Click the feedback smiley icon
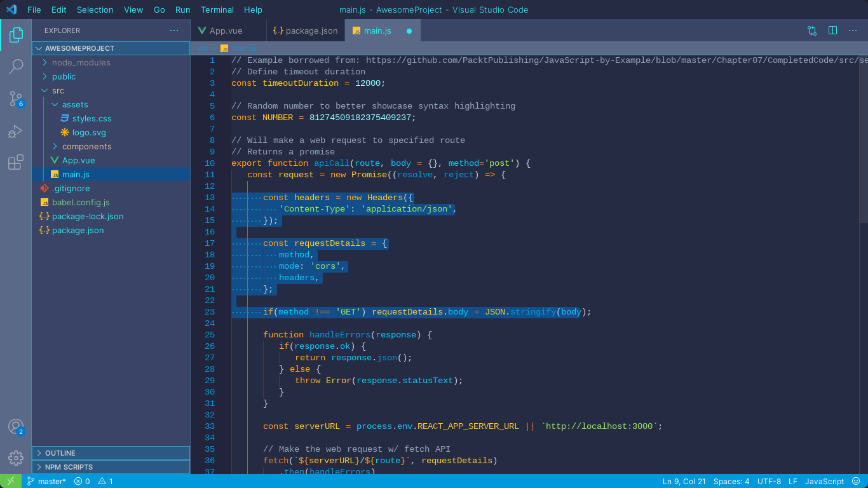This screenshot has width=868, height=488. coord(857,481)
